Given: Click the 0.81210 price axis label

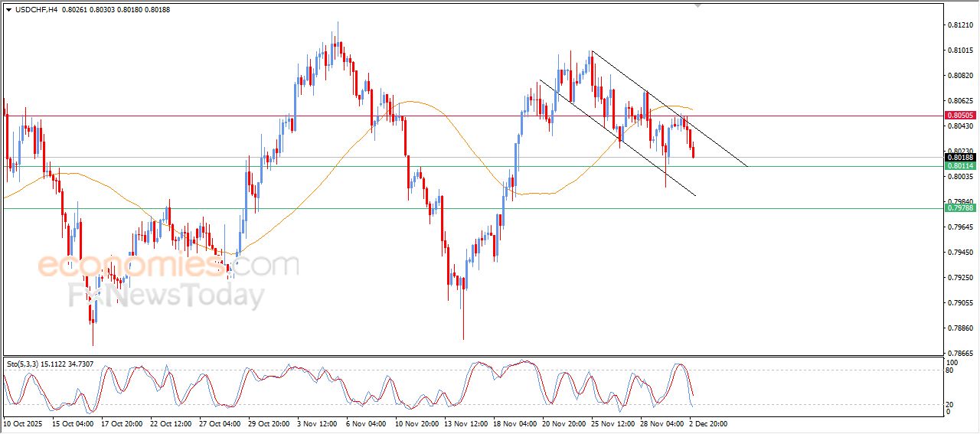Looking at the screenshot, I should click(x=959, y=25).
